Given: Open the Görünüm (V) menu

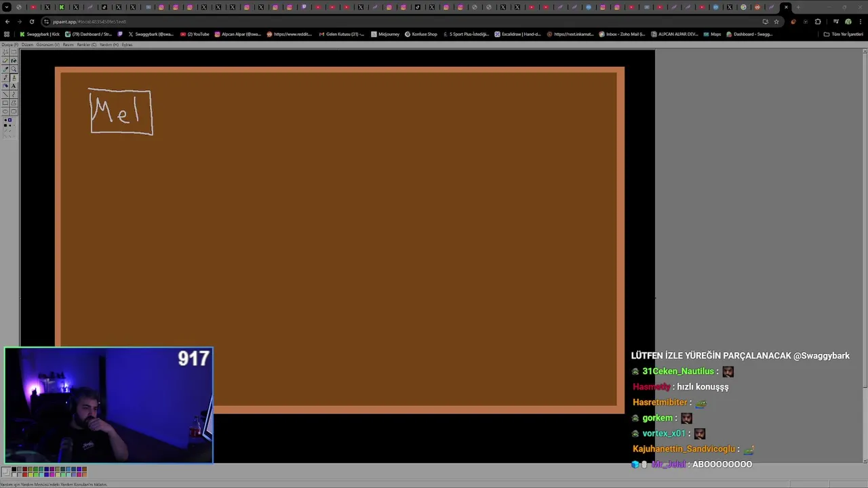Looking at the screenshot, I should (x=47, y=45).
